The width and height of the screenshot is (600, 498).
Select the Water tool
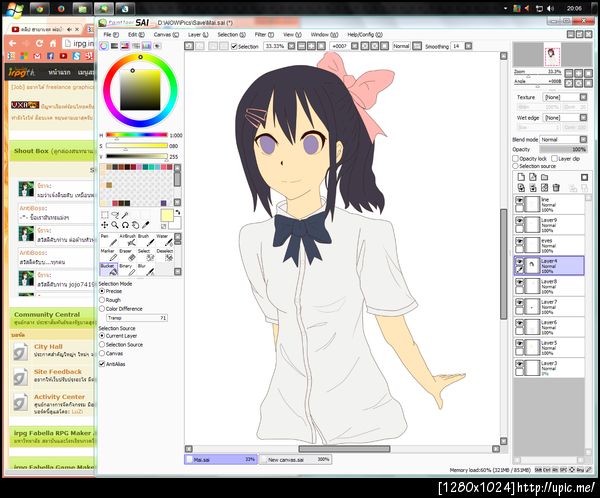164,240
